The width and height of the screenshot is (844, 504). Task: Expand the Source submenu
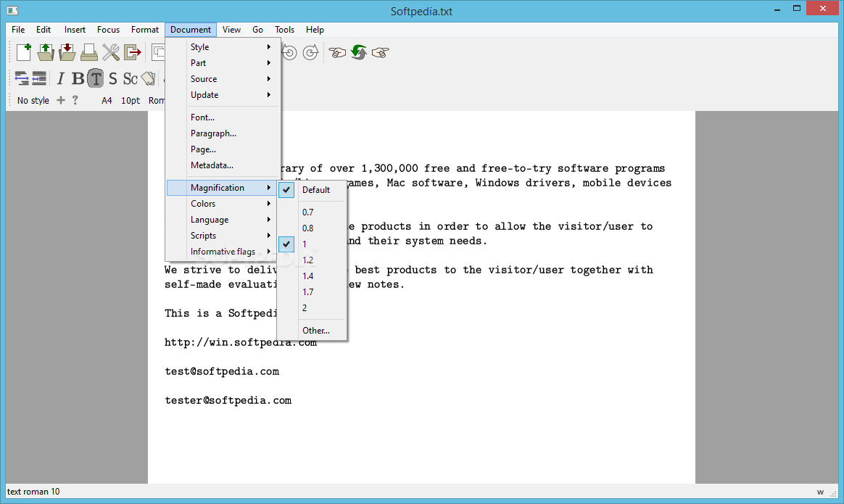[223, 78]
